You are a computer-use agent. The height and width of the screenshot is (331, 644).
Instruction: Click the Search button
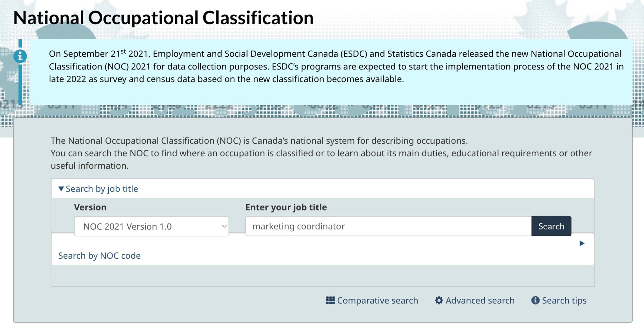pos(551,226)
